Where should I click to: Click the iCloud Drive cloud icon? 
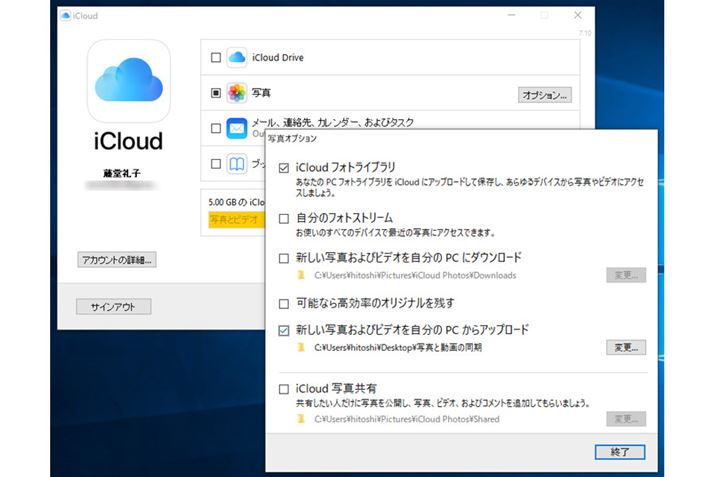tap(237, 57)
